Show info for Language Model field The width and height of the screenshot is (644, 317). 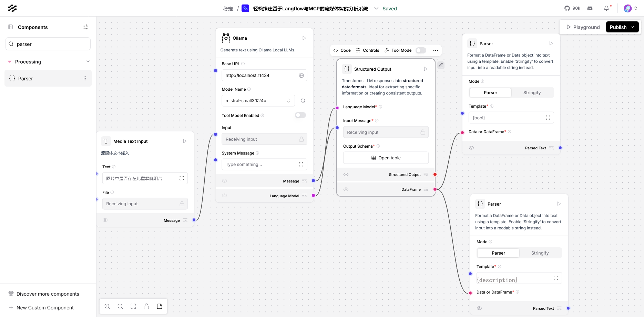(380, 107)
